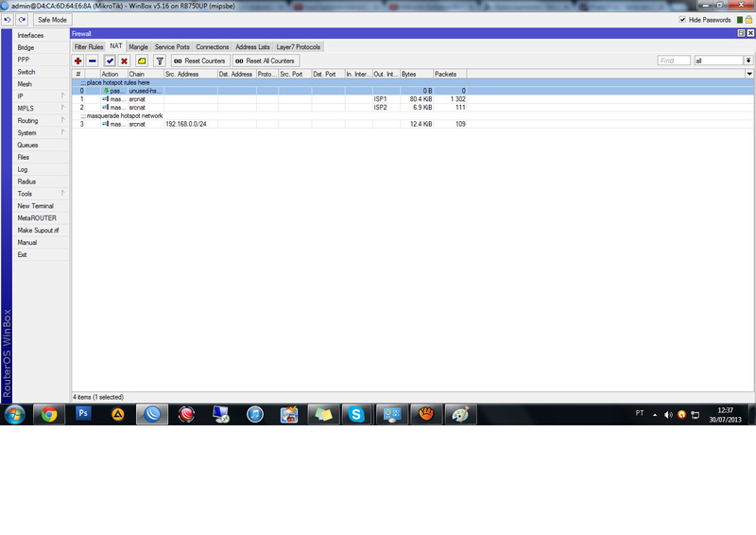Viewport: 756px width, 535px height.
Task: Click PT language indicator in tray
Action: tap(640, 413)
